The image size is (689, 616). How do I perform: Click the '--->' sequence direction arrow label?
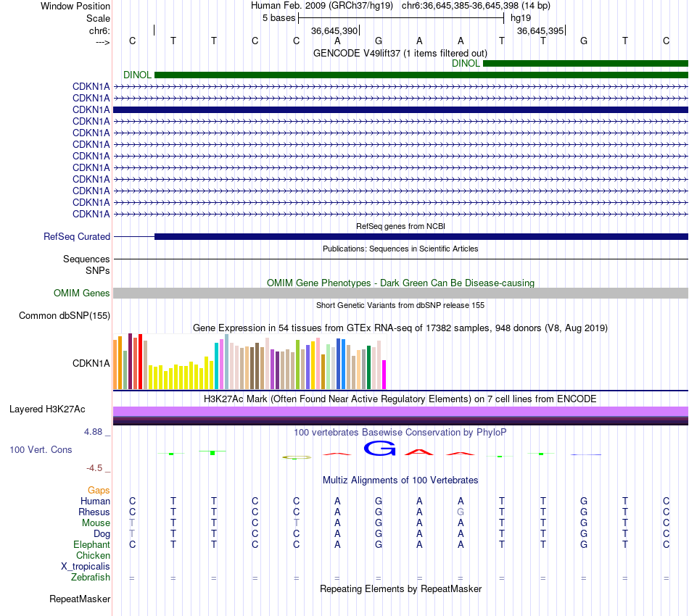(x=102, y=42)
